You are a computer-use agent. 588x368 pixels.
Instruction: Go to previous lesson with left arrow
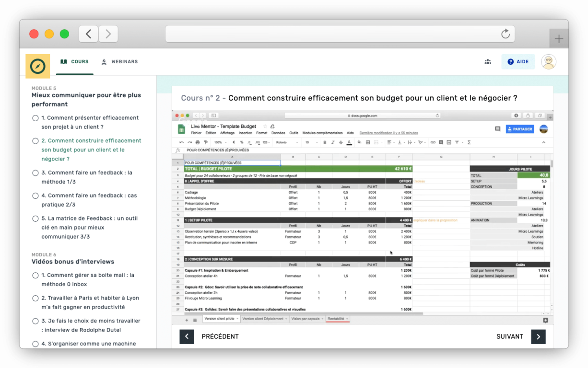tap(187, 337)
